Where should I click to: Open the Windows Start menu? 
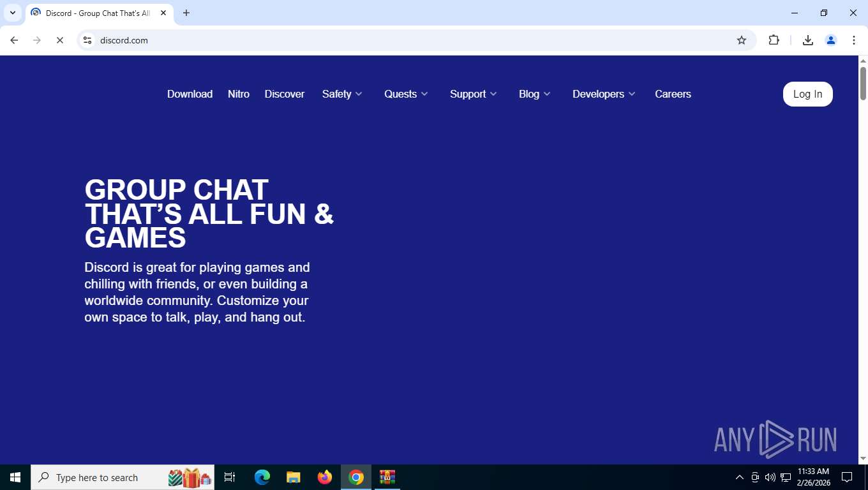(x=15, y=477)
